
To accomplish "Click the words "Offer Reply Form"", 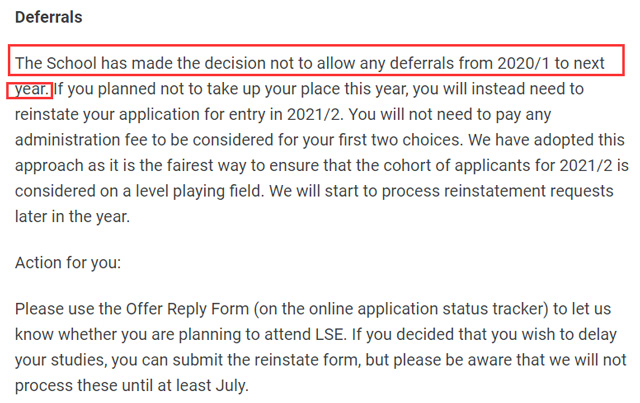I will click(x=187, y=309).
